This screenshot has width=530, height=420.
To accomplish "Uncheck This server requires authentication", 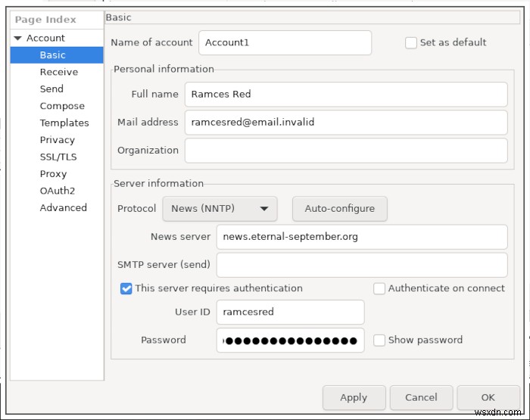I will tap(126, 288).
